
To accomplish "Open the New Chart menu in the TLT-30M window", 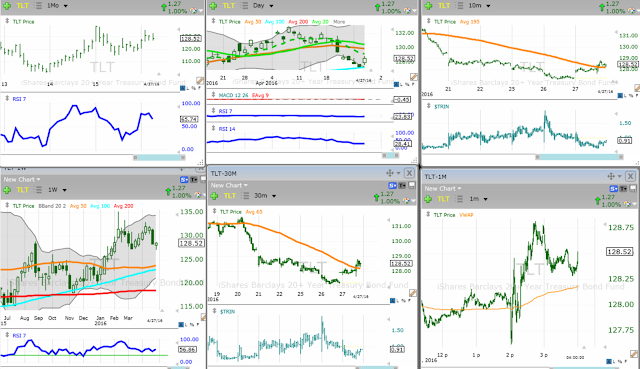I will pyautogui.click(x=229, y=185).
